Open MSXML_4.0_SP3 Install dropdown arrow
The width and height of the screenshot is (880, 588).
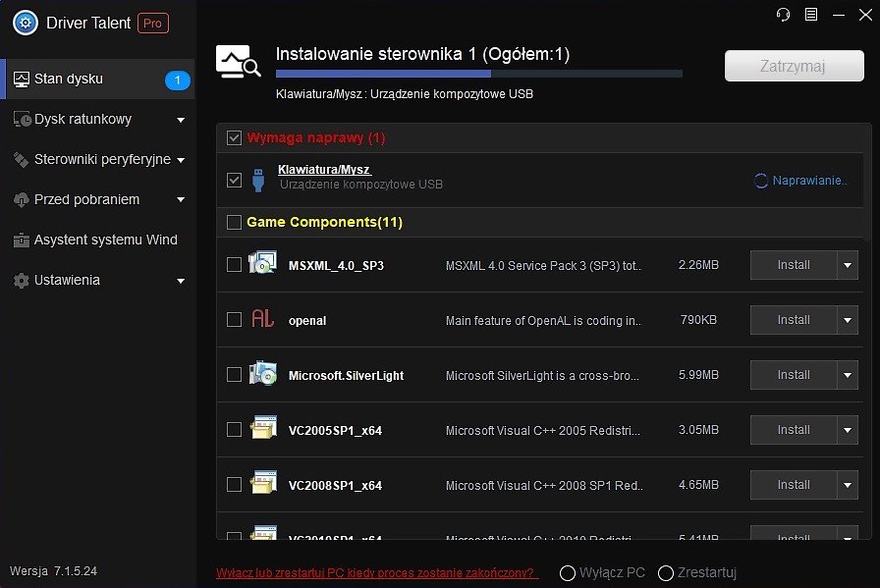pyautogui.click(x=848, y=265)
